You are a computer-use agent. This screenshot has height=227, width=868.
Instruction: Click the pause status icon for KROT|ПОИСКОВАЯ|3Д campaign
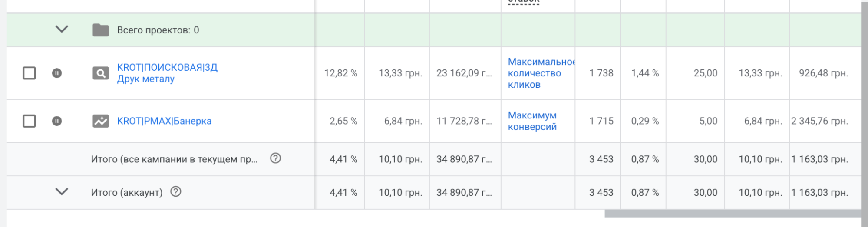pos(57,73)
